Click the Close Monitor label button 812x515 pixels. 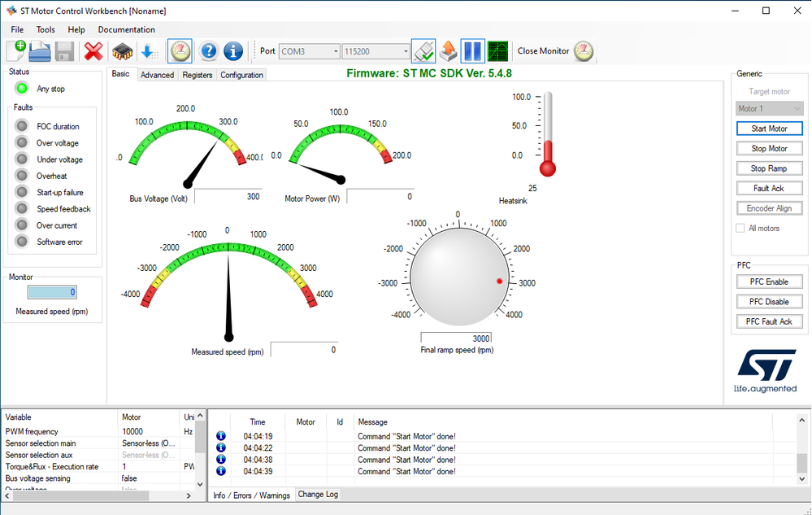tap(543, 50)
